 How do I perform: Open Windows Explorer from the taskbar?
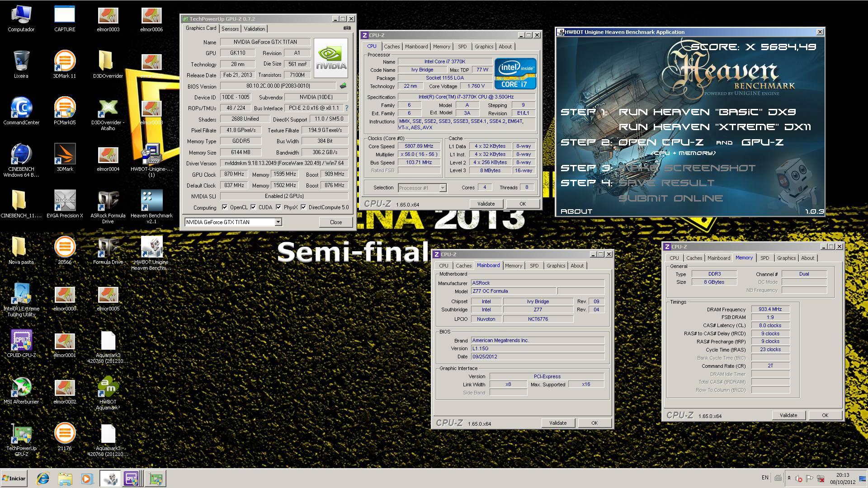(x=65, y=479)
